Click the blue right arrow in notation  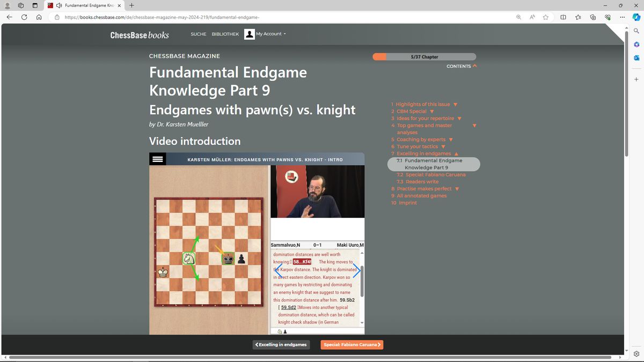click(355, 271)
